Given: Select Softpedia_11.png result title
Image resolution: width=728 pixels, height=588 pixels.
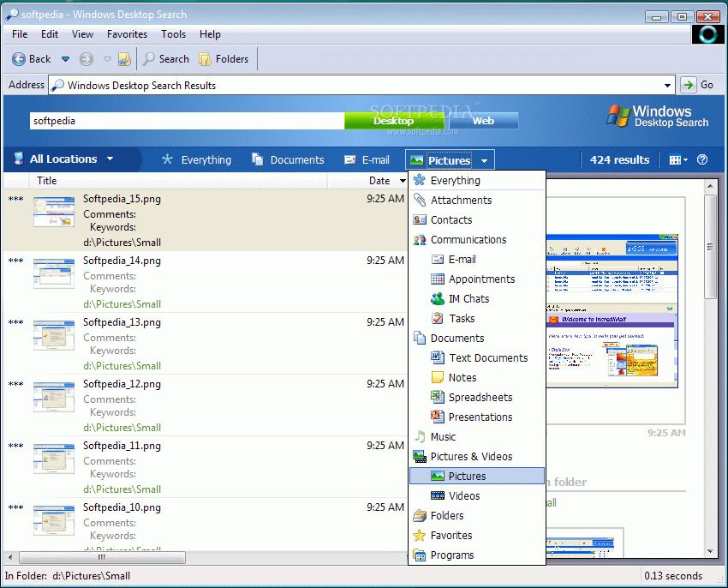Looking at the screenshot, I should tap(122, 446).
